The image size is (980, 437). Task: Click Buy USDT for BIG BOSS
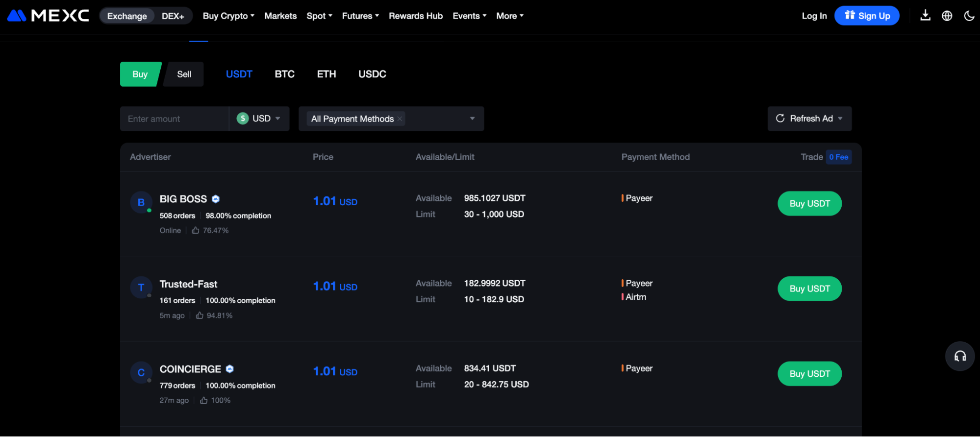(809, 203)
